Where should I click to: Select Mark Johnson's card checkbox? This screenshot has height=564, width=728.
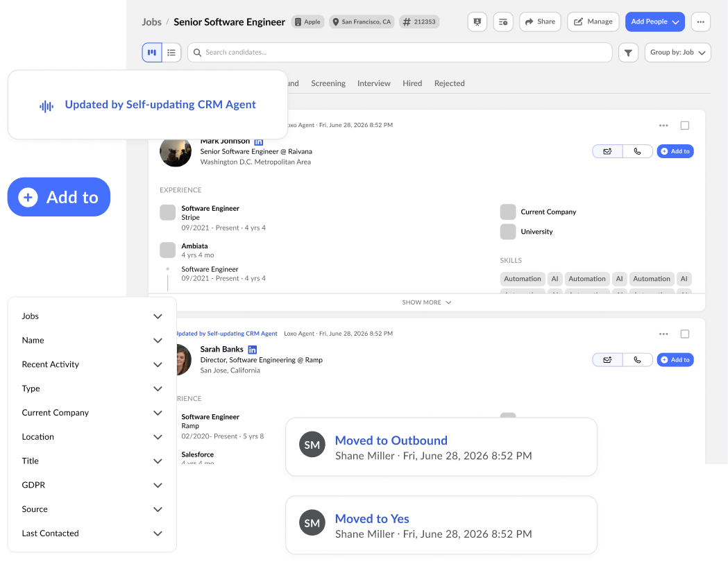(685, 126)
